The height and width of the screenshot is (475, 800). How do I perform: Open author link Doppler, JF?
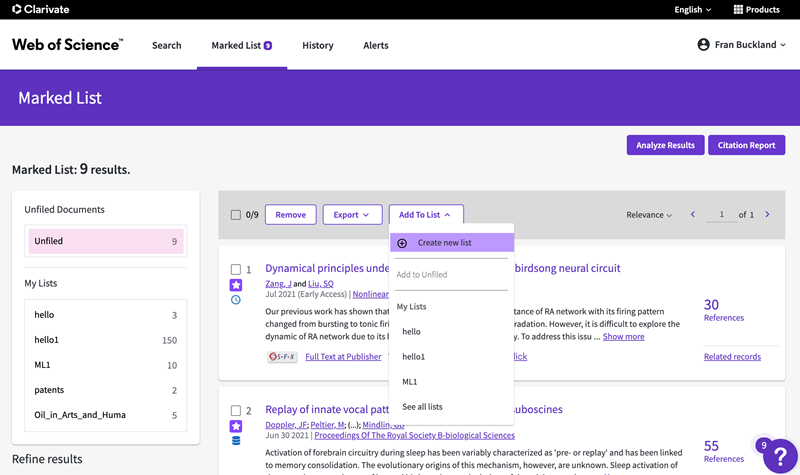(287, 425)
